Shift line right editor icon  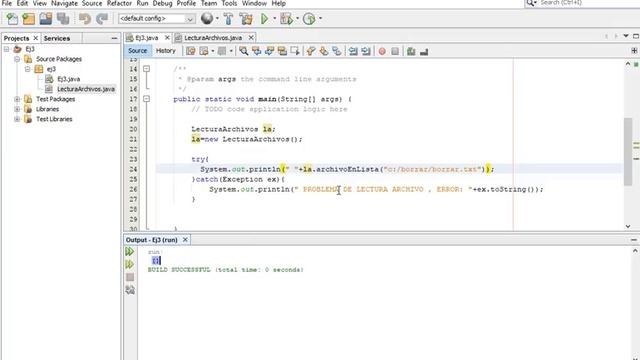click(366, 51)
